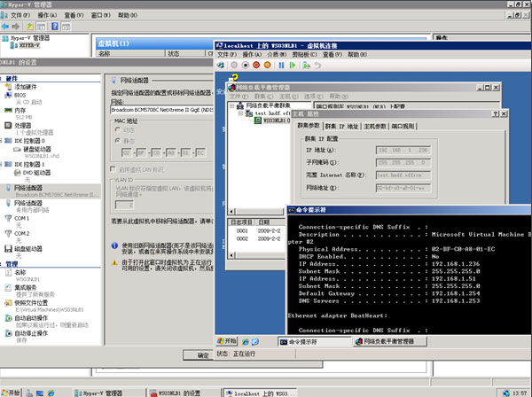The image size is (532, 397).
Task: Switch to guest taskbar 网络负载平衡管理器 button
Action: (x=390, y=342)
